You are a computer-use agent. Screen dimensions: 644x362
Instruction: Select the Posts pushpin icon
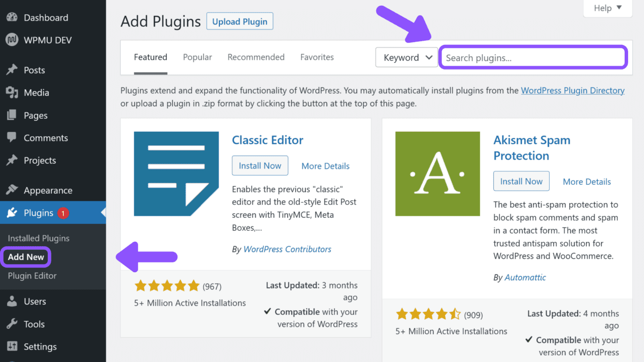coord(12,70)
